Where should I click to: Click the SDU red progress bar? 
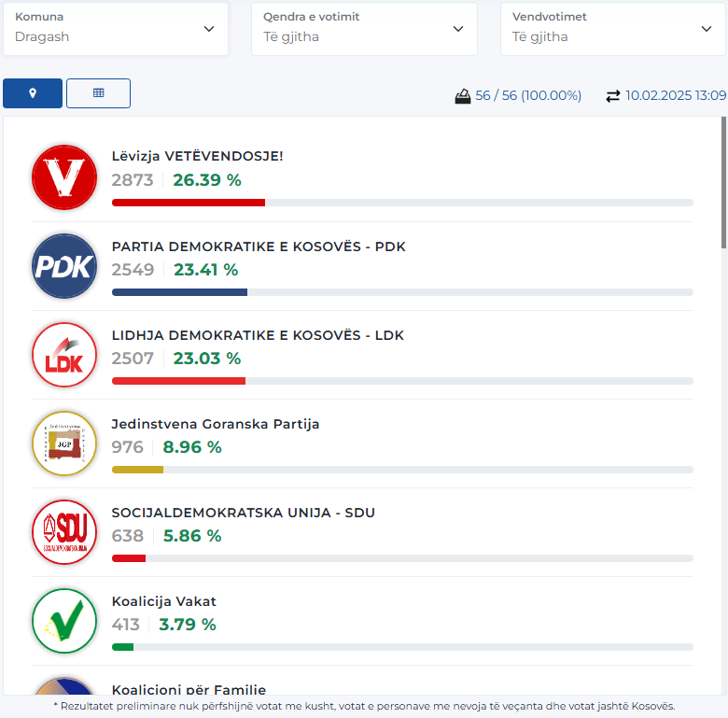129,558
